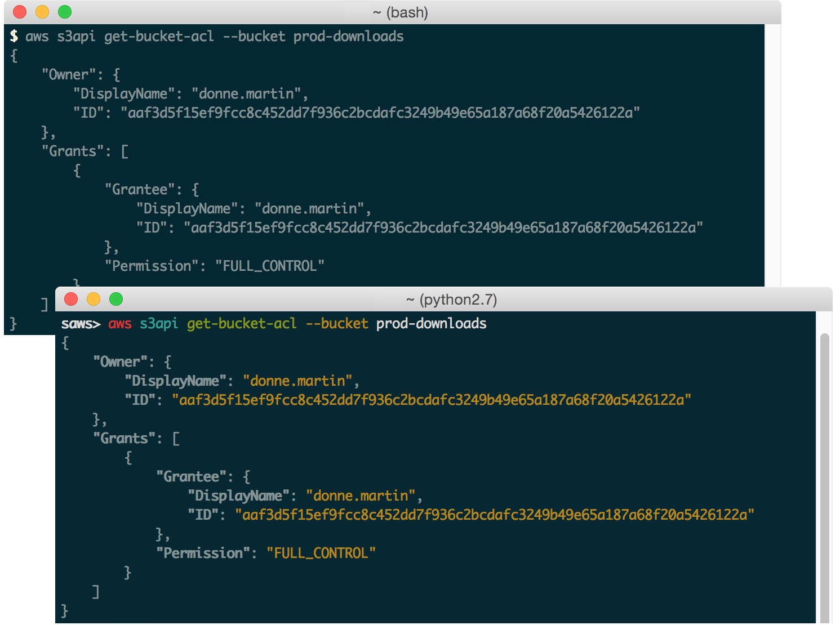
Task: Click Grantee's "donne.martin" value in bash window
Action: coord(309,208)
